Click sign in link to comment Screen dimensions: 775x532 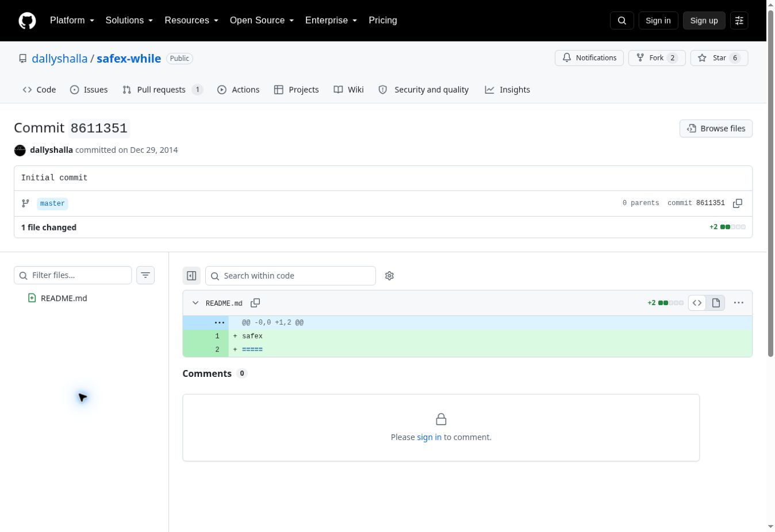point(429,437)
